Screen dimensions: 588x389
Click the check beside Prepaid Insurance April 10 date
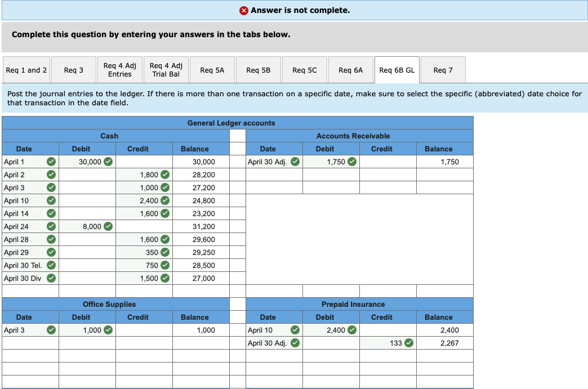point(295,330)
